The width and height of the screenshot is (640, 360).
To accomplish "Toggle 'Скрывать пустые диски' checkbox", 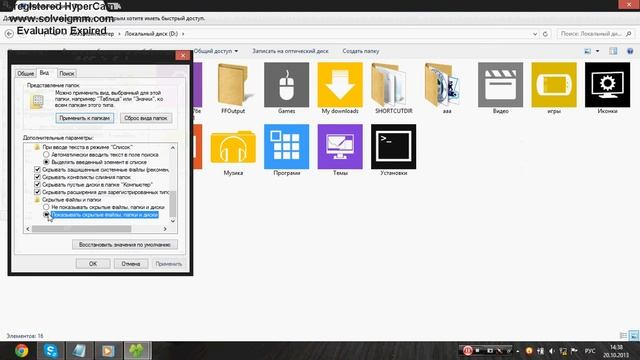I will [x=38, y=184].
